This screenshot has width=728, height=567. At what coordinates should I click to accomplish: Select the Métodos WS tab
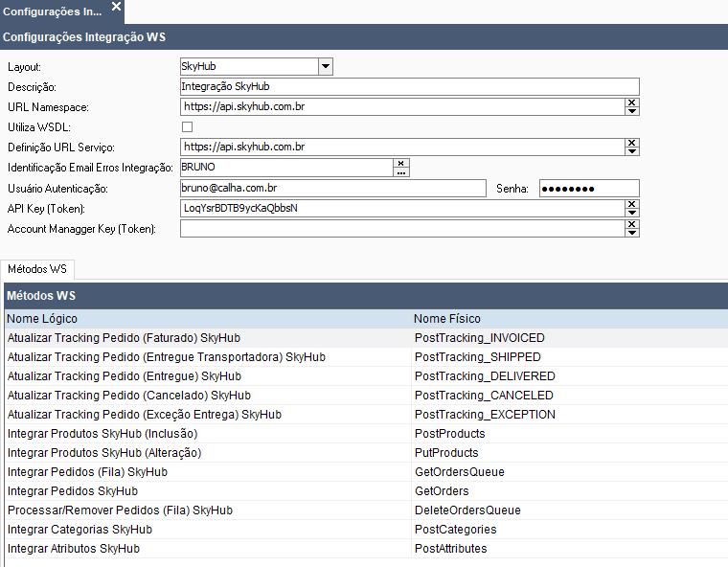(x=37, y=269)
